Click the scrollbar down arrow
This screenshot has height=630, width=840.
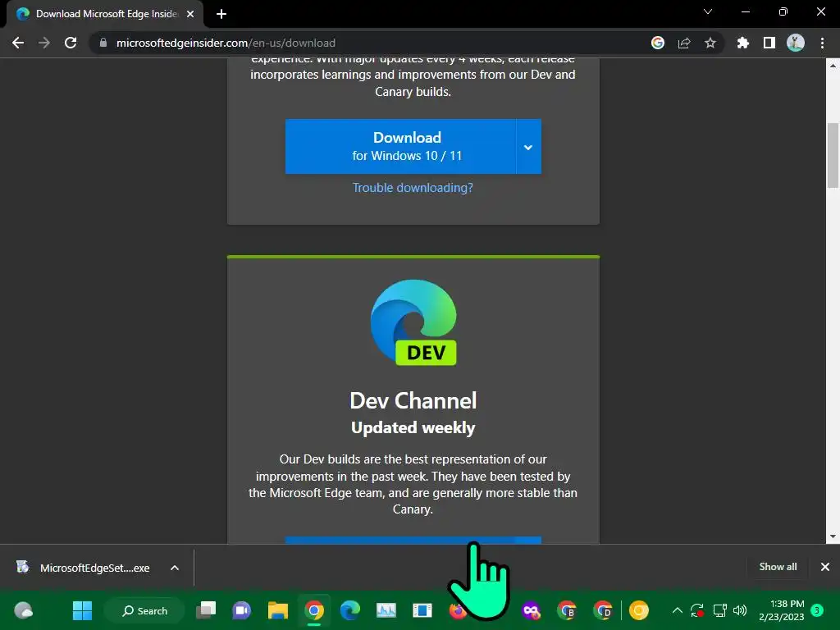point(833,536)
